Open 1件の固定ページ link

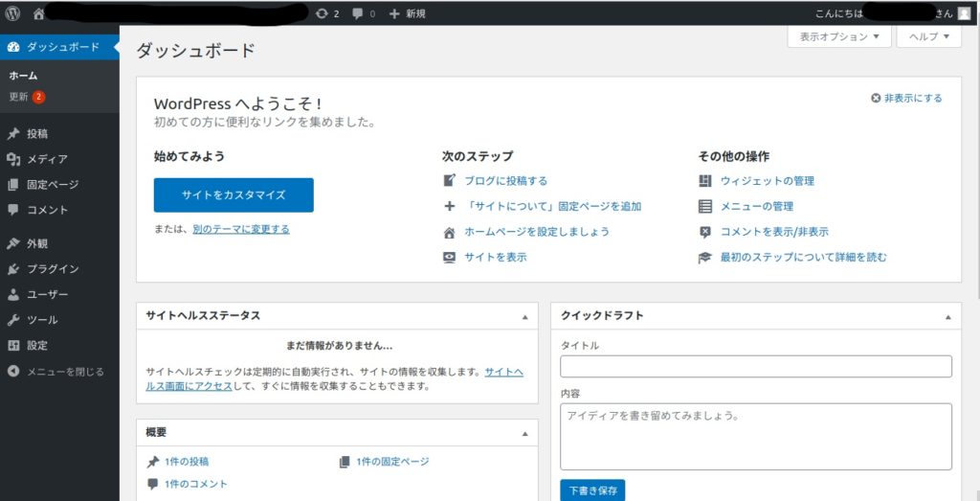393,462
